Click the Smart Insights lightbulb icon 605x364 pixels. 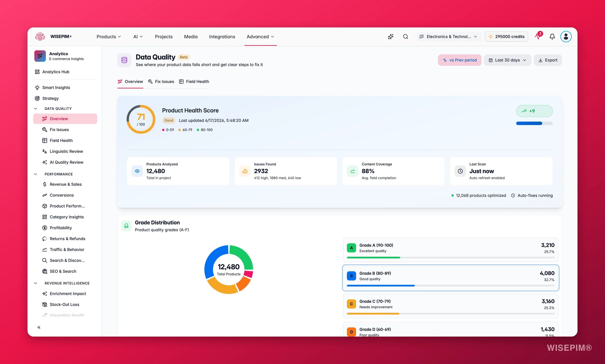pos(37,87)
